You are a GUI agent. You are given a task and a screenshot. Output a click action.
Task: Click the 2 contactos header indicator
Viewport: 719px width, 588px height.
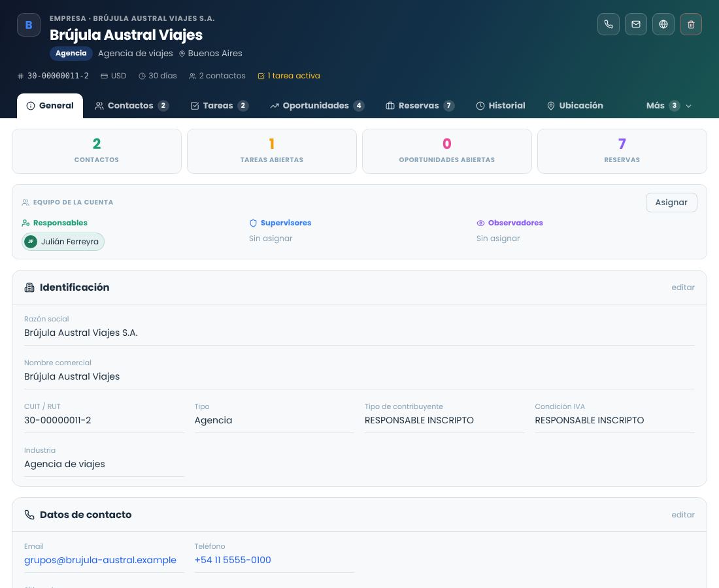coord(218,76)
